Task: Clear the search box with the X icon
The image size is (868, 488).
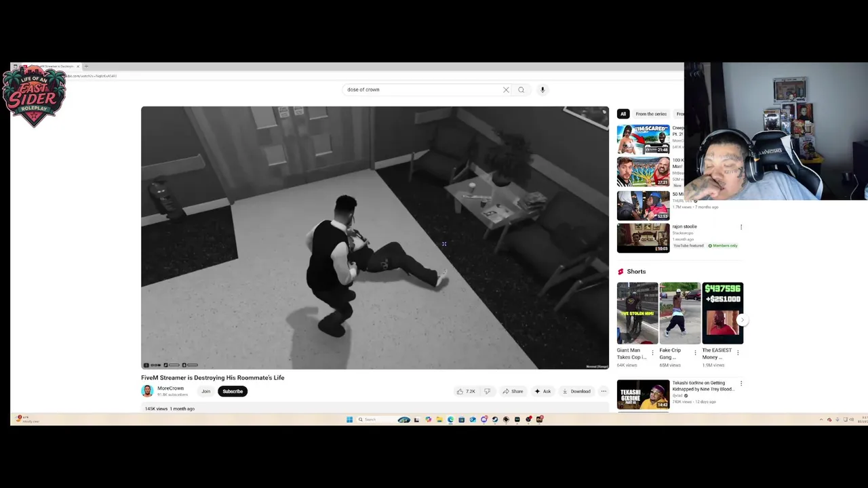Action: 506,89
